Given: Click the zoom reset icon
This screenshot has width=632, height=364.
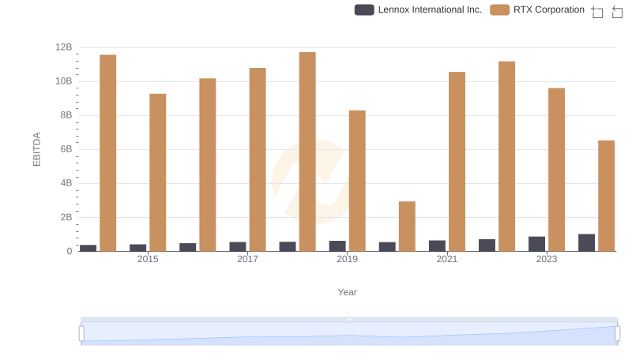Looking at the screenshot, I should 617,12.
